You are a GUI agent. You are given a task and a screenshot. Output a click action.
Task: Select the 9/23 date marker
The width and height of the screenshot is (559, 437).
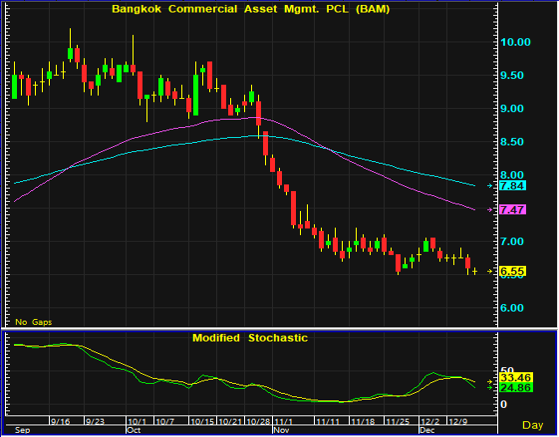(94, 422)
